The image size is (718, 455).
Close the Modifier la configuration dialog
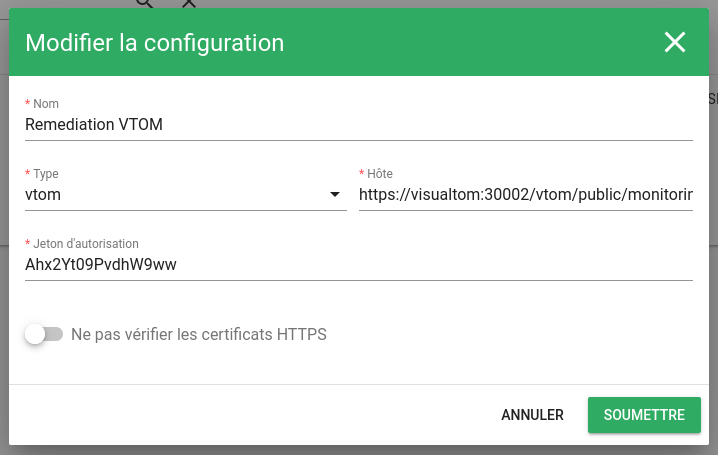pyautogui.click(x=674, y=42)
